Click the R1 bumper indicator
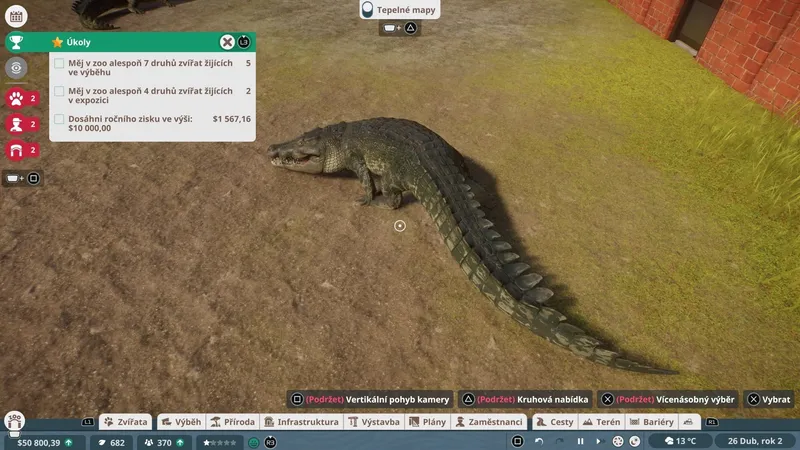This screenshot has height=450, width=800. tap(712, 422)
